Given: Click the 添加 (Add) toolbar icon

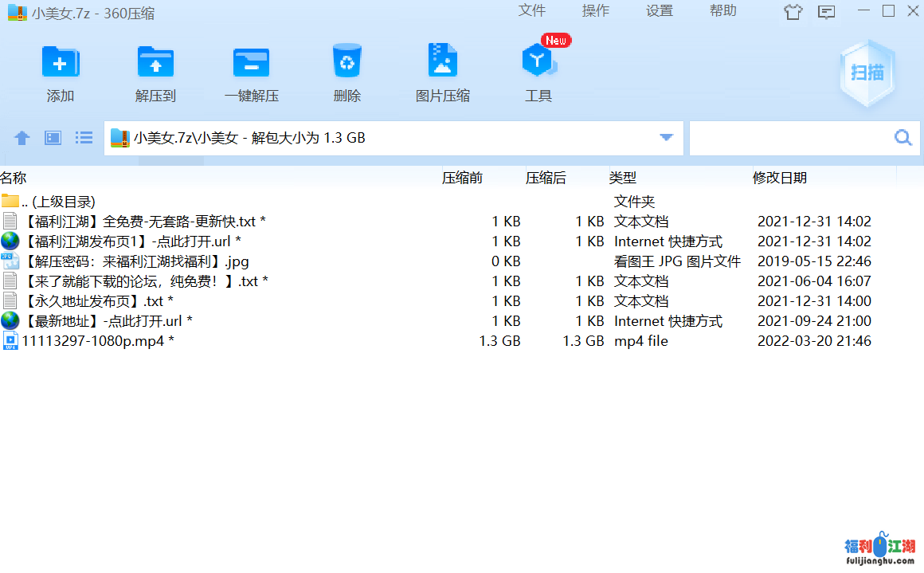Looking at the screenshot, I should point(60,62).
